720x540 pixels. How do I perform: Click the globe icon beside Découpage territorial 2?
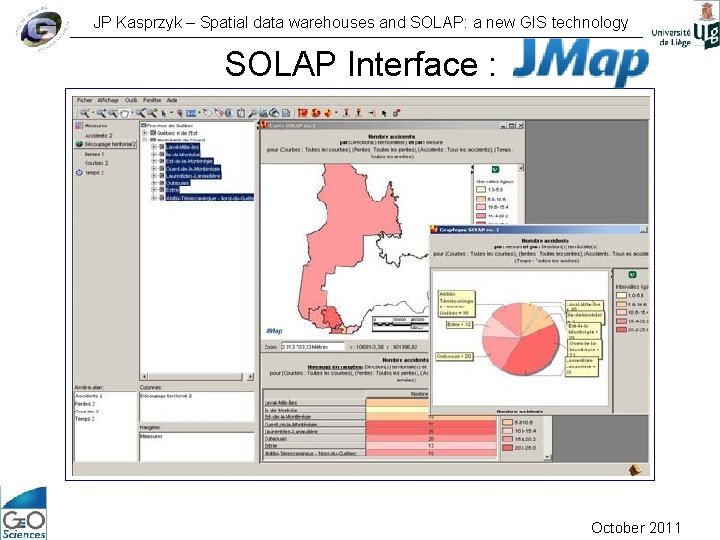point(79,144)
